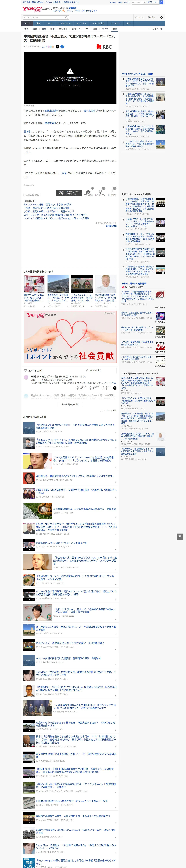This screenshot has width=186, height=868.
Task: Click the back-to-top arrow button
Action: coord(180,537)
